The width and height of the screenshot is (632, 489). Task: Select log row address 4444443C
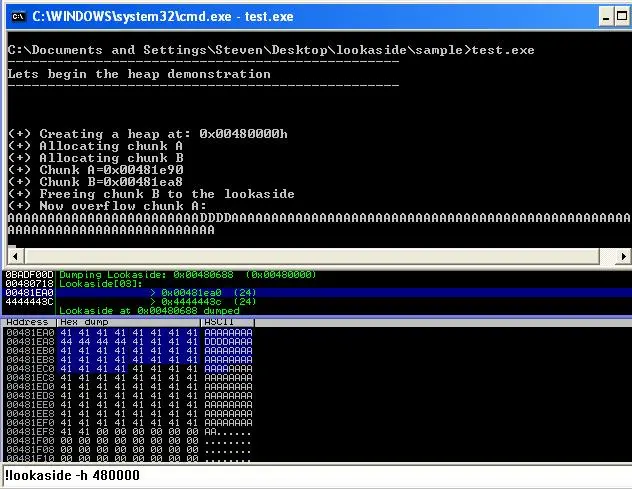[29, 302]
